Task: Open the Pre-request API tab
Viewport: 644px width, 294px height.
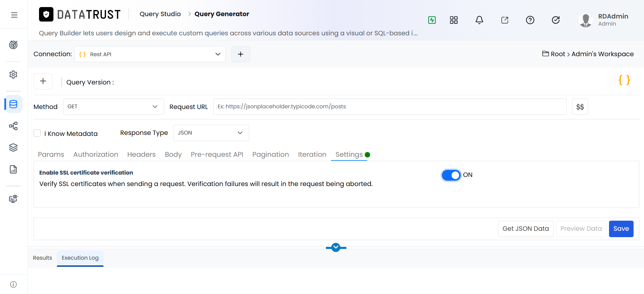Action: 217,154
